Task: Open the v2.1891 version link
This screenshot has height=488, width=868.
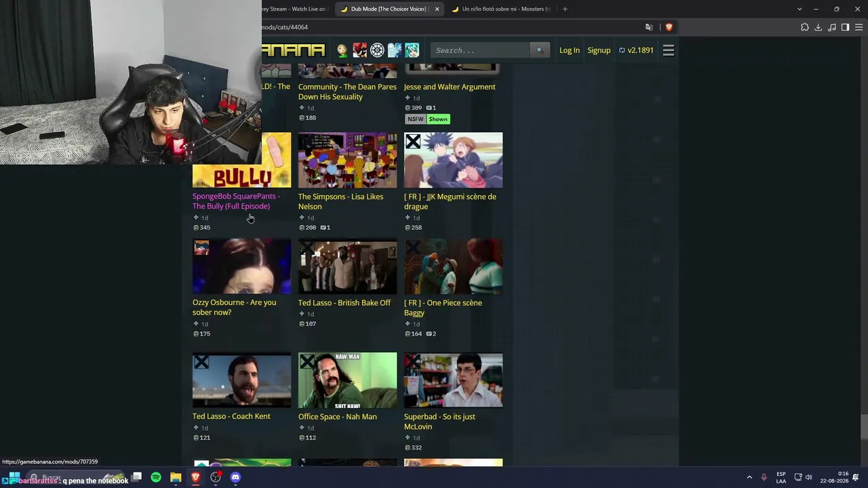Action: (x=636, y=50)
